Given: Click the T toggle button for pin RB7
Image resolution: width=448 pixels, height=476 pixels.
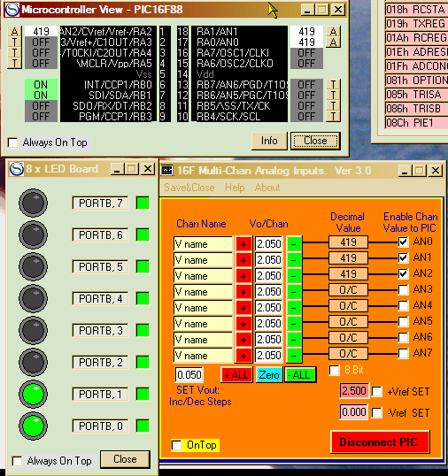Looking at the screenshot, I should click(x=333, y=84).
